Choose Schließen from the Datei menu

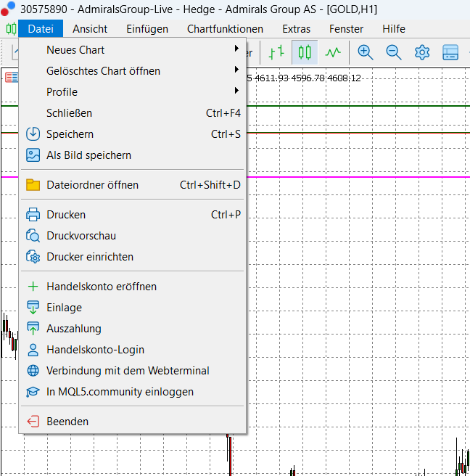133,113
